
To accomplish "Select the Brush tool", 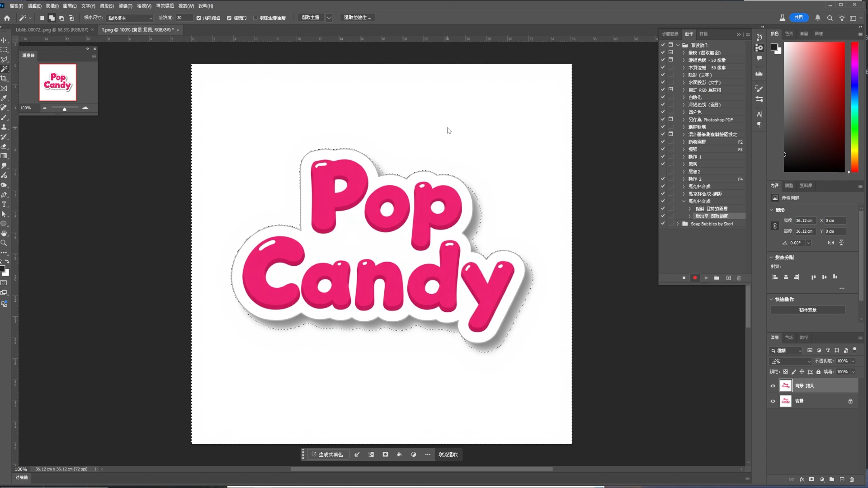I will tap(4, 117).
